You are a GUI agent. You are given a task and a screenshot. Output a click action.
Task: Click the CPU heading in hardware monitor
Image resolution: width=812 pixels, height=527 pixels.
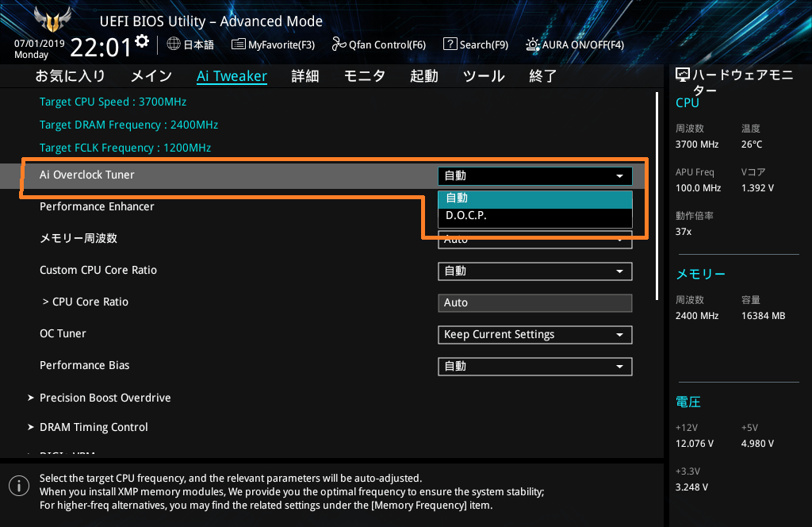click(x=688, y=102)
